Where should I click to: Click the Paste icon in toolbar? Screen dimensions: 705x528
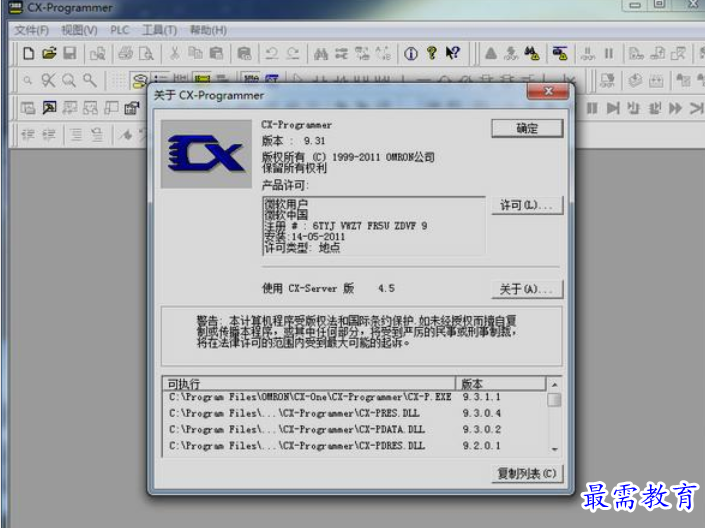pos(216,54)
